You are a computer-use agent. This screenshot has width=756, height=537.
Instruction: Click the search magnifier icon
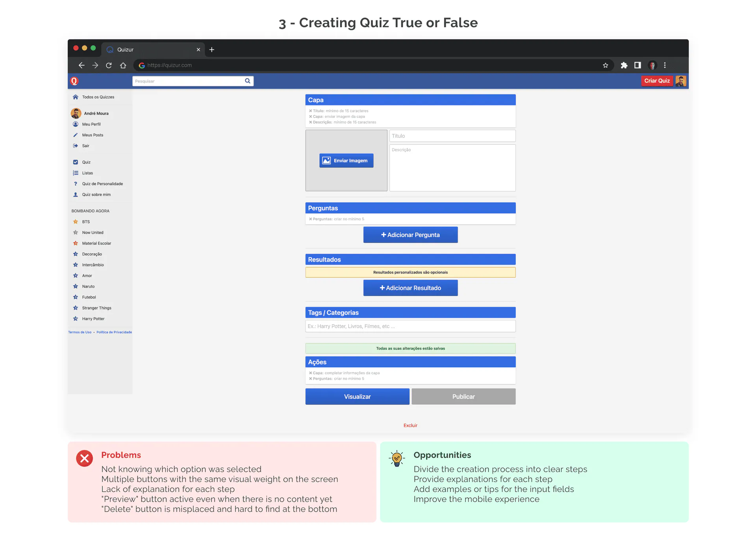(248, 81)
